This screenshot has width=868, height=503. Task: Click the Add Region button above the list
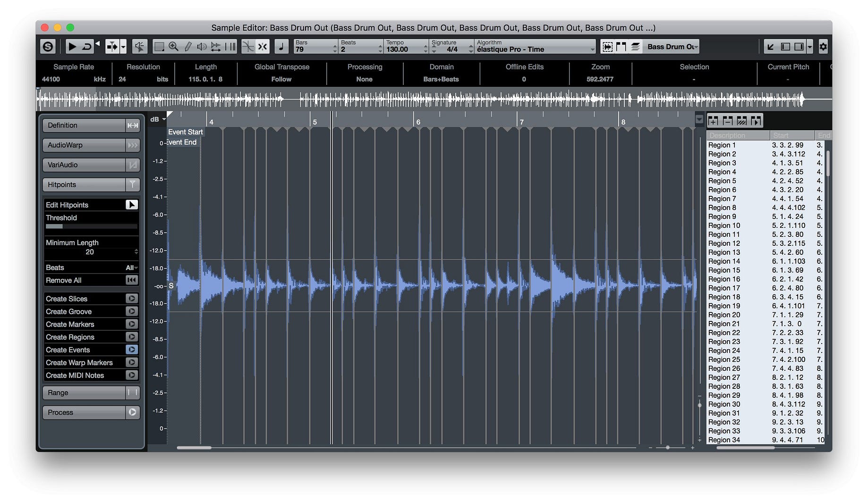tap(714, 120)
